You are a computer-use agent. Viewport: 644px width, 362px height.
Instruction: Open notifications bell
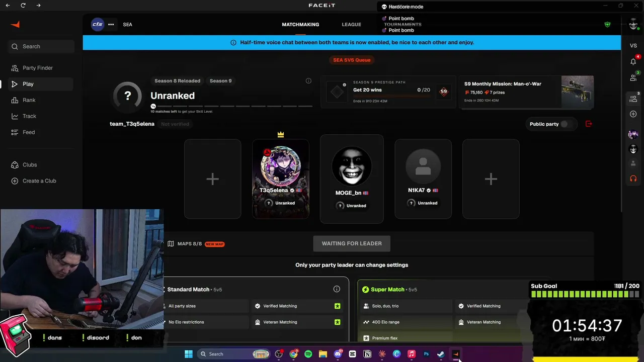633,61
